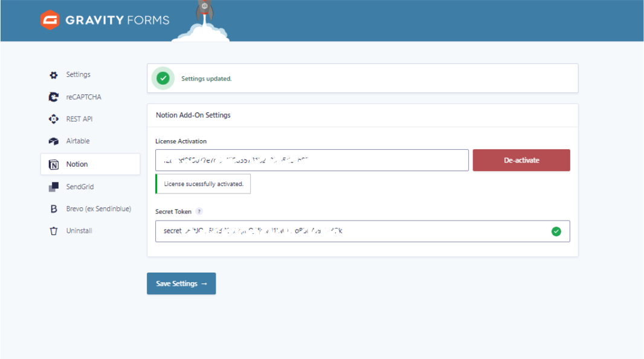Viewport: 644px width, 359px height.
Task: Focus the Secret Token input field
Action: (362, 231)
